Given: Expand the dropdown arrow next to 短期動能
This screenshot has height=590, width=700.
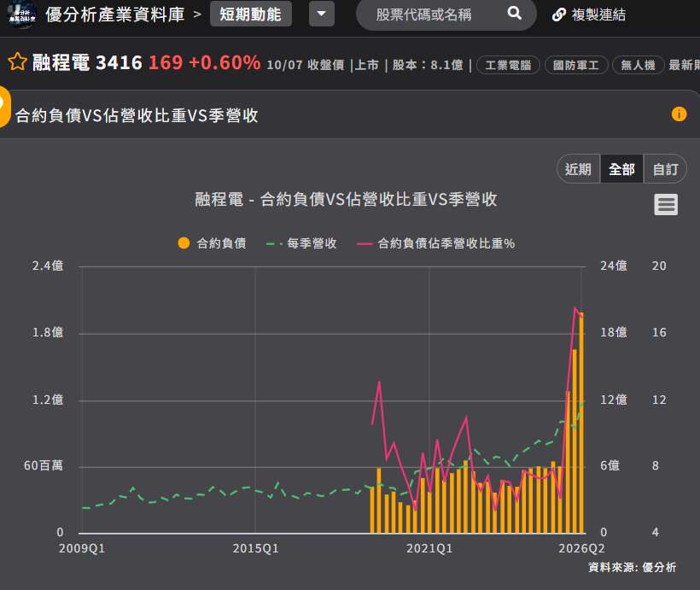Looking at the screenshot, I should [x=322, y=14].
